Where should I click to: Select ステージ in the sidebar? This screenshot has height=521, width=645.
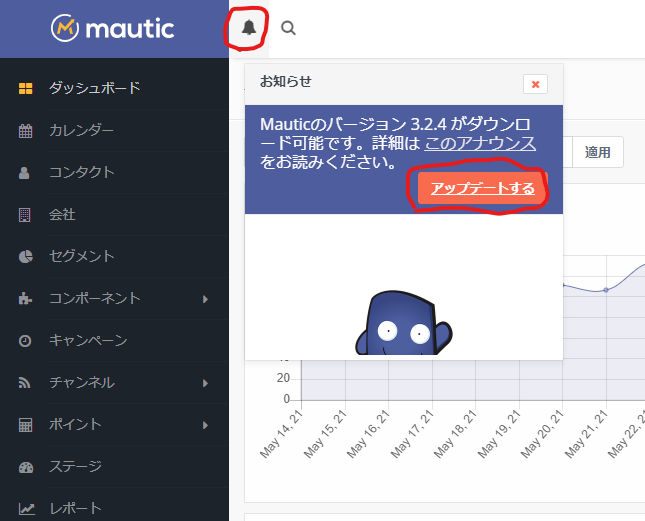click(75, 467)
